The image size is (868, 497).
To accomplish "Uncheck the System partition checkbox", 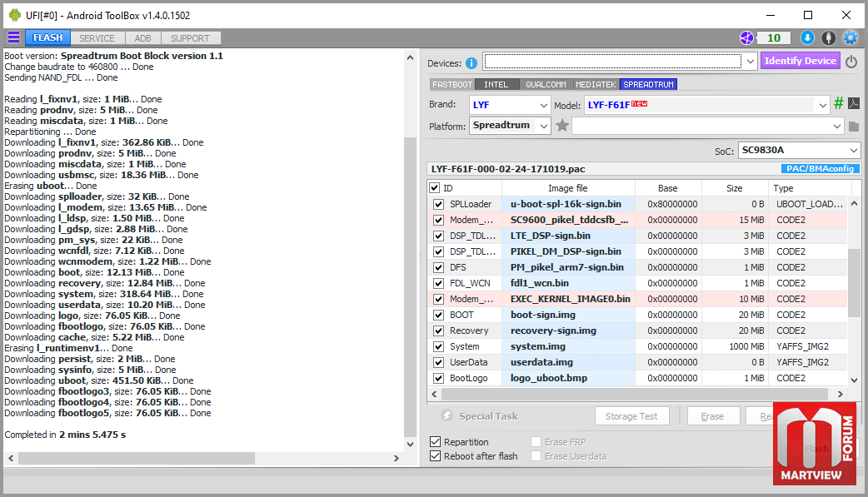I will coord(438,346).
